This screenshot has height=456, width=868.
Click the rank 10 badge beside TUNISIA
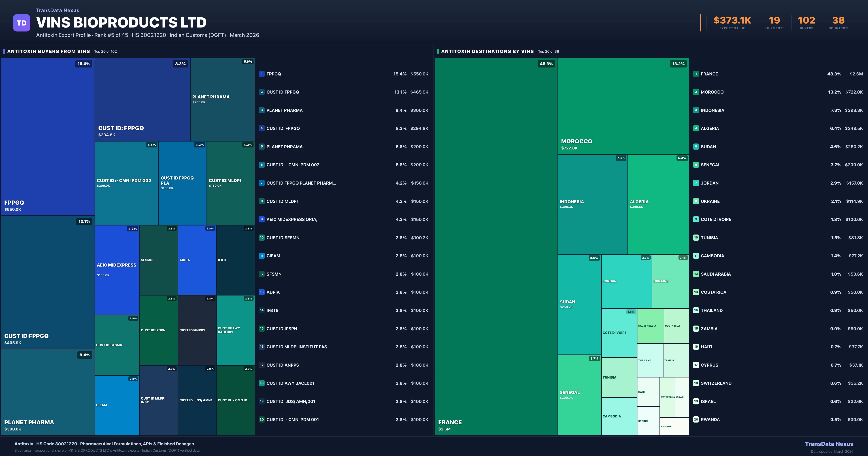click(x=696, y=237)
